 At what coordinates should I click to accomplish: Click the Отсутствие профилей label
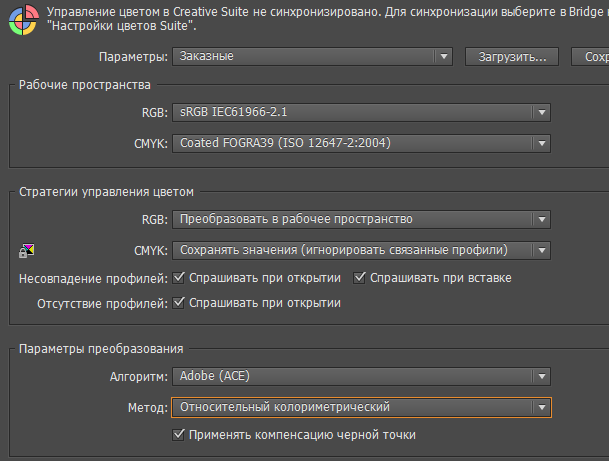(103, 303)
